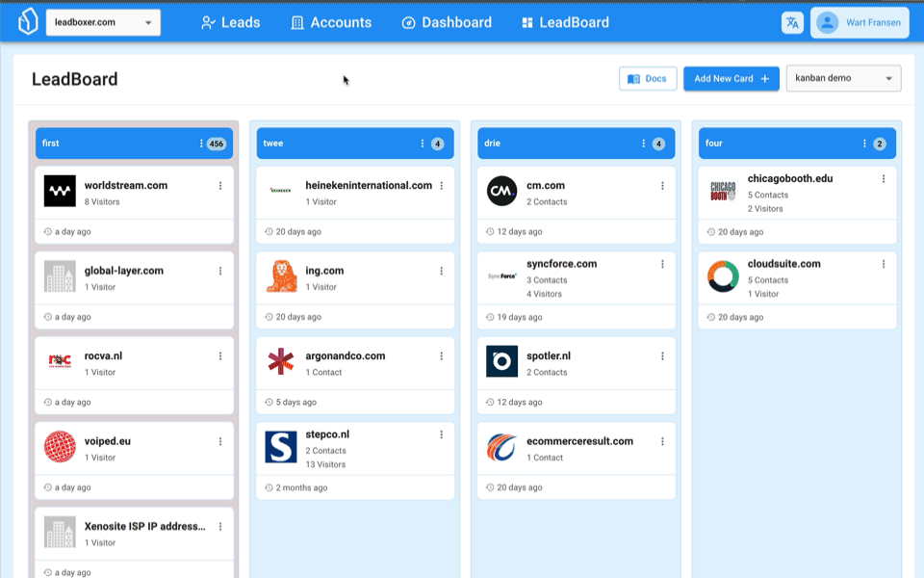924x578 pixels.
Task: Open heinekeninternational.com card menu
Action: click(x=442, y=185)
